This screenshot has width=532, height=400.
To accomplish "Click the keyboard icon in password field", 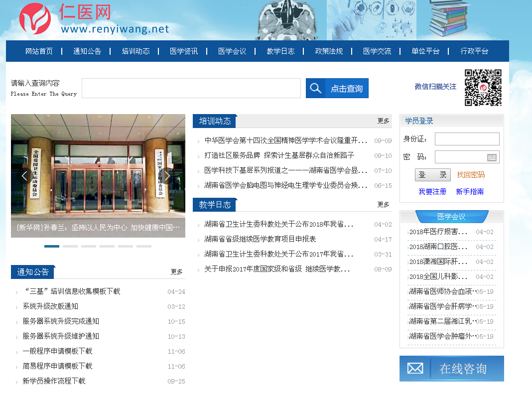I will 492,157.
